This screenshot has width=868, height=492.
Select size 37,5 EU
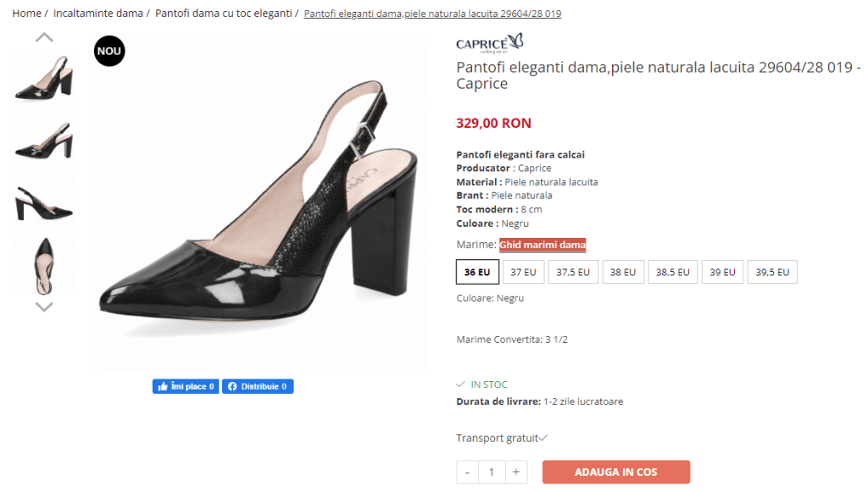tap(573, 272)
